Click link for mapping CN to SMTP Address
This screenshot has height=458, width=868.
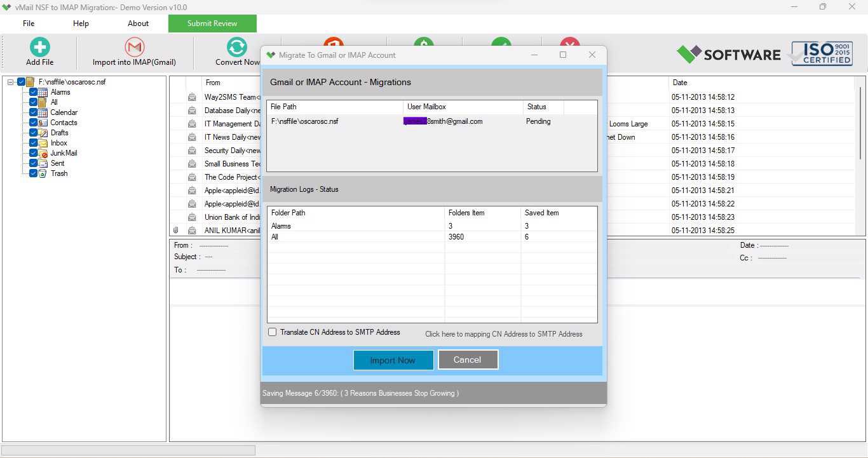(x=503, y=333)
